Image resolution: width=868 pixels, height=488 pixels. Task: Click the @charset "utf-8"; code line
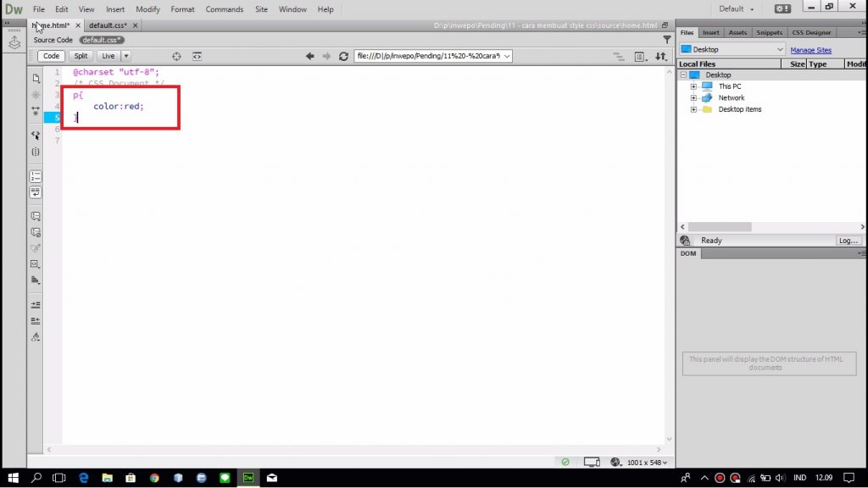click(115, 72)
